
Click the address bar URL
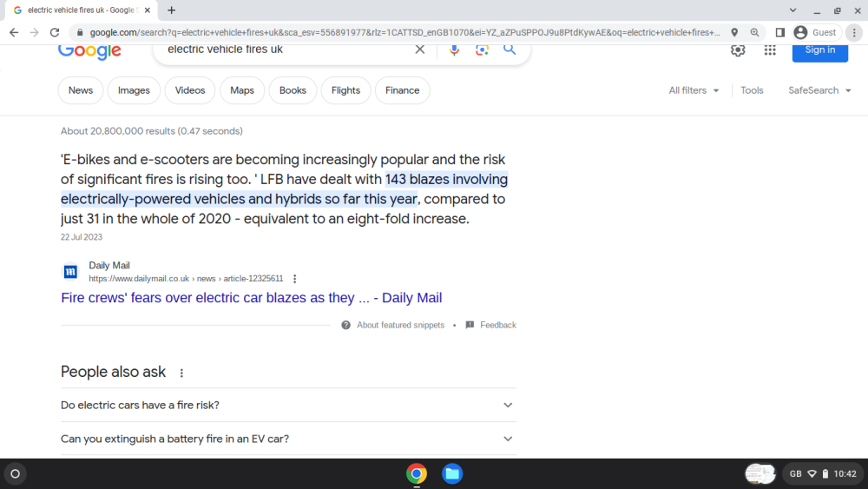[x=404, y=33]
